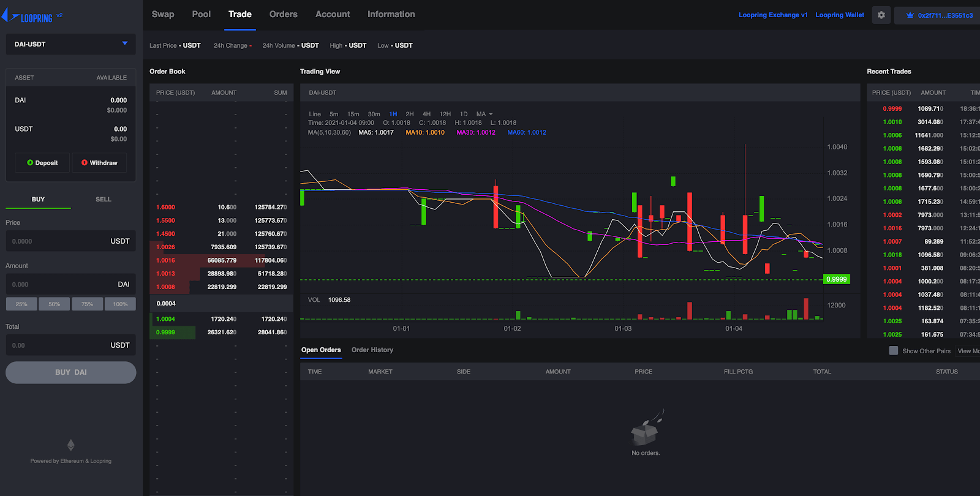Set amount to 100%

(120, 304)
